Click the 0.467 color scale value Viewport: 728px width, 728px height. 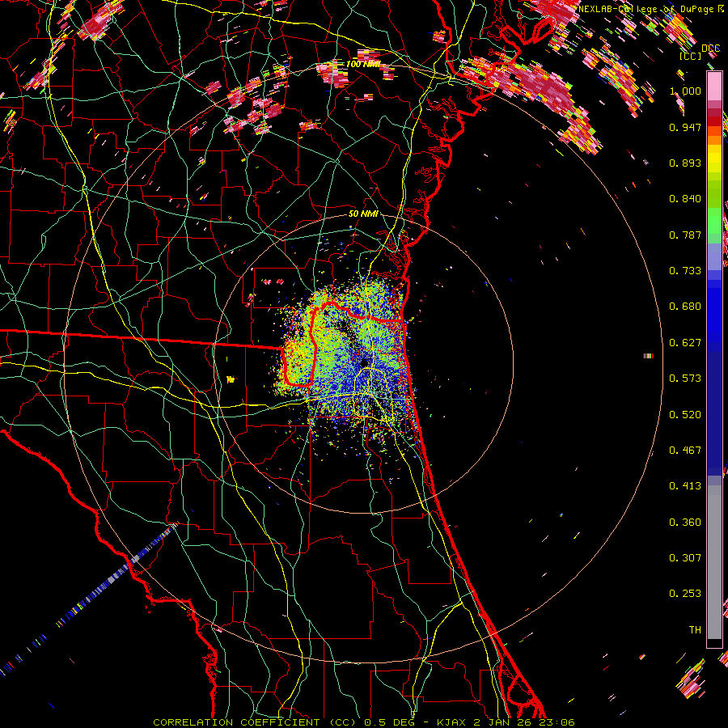(x=685, y=451)
